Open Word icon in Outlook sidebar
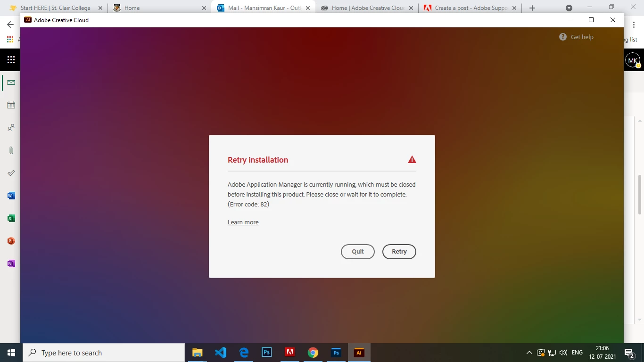 (11, 196)
